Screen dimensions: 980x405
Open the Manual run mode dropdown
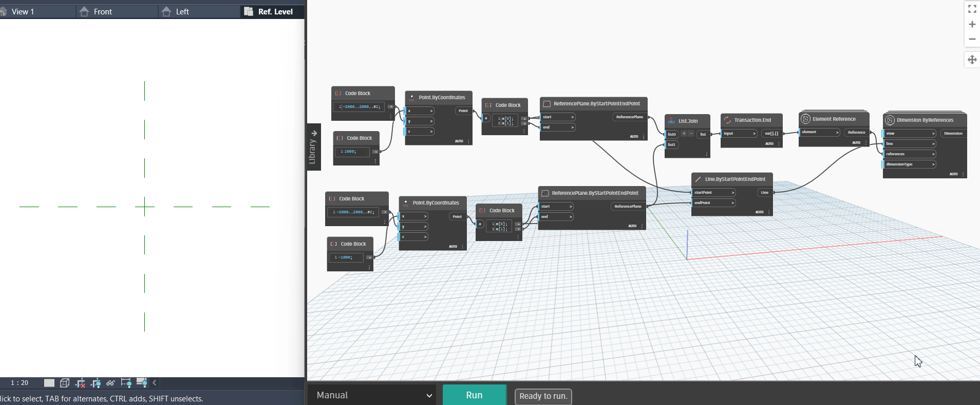[x=374, y=395]
